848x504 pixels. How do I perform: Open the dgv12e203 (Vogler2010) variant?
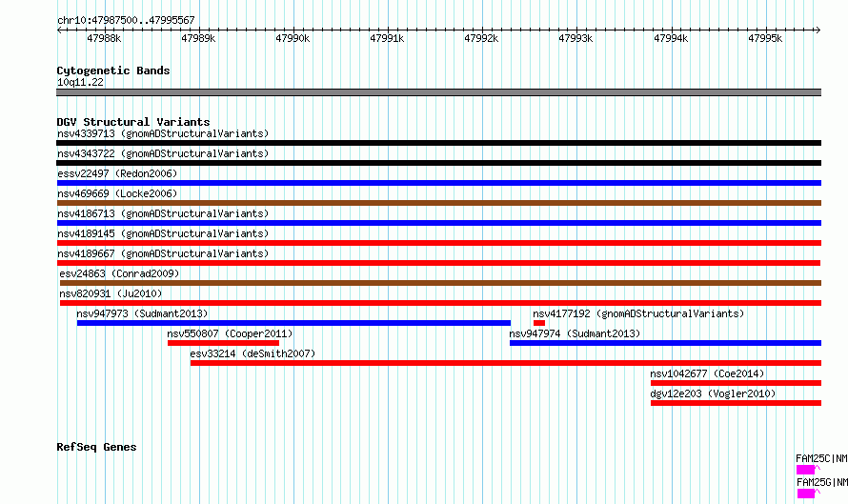point(713,393)
